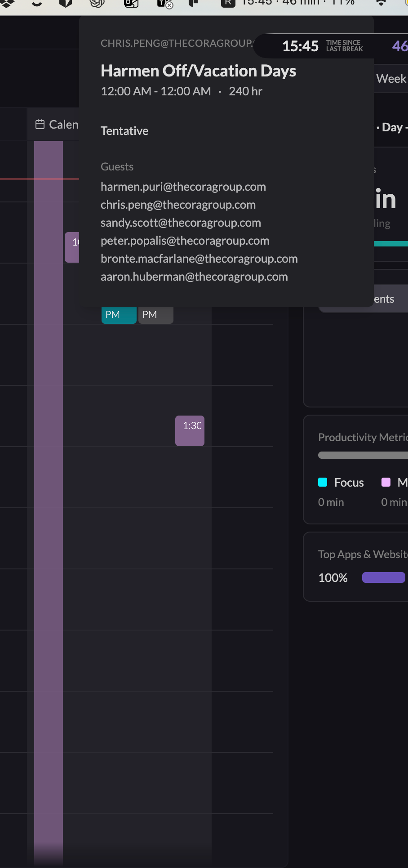Select guest aaron.huberman@thecoragroup.com
Screen dimensions: 408x868
[194, 277]
